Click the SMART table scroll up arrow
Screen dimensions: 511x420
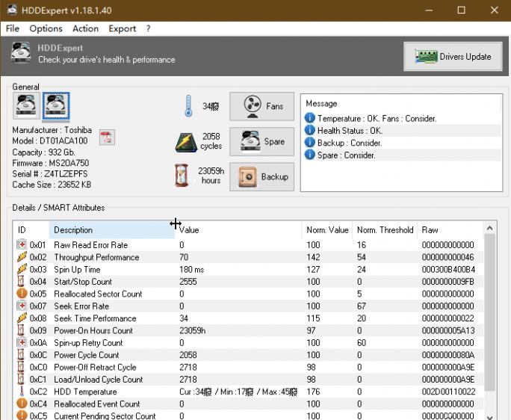[489, 228]
